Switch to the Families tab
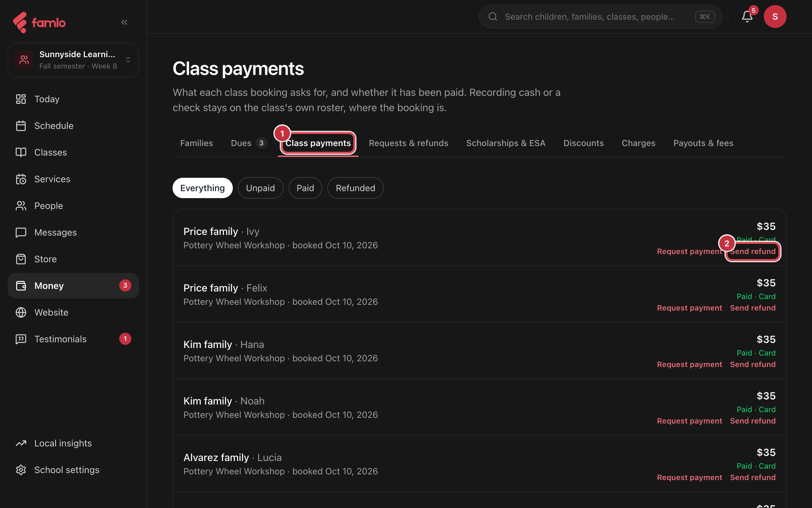The width and height of the screenshot is (812, 508). click(x=197, y=143)
